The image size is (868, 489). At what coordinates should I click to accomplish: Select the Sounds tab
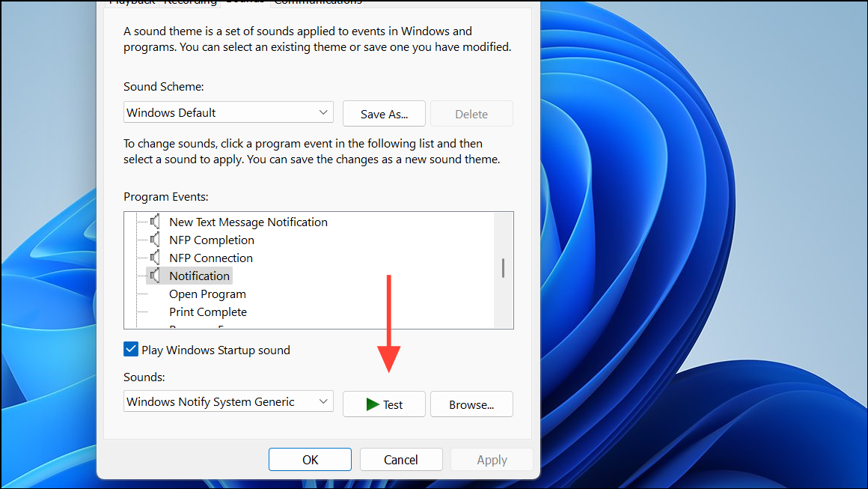tap(244, 3)
